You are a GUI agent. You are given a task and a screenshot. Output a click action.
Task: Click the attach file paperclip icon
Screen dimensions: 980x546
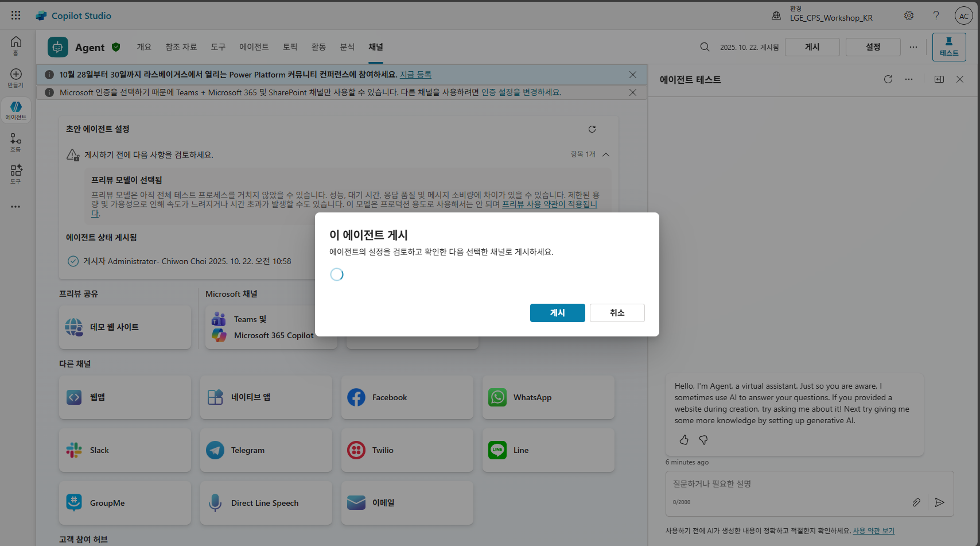pyautogui.click(x=916, y=502)
